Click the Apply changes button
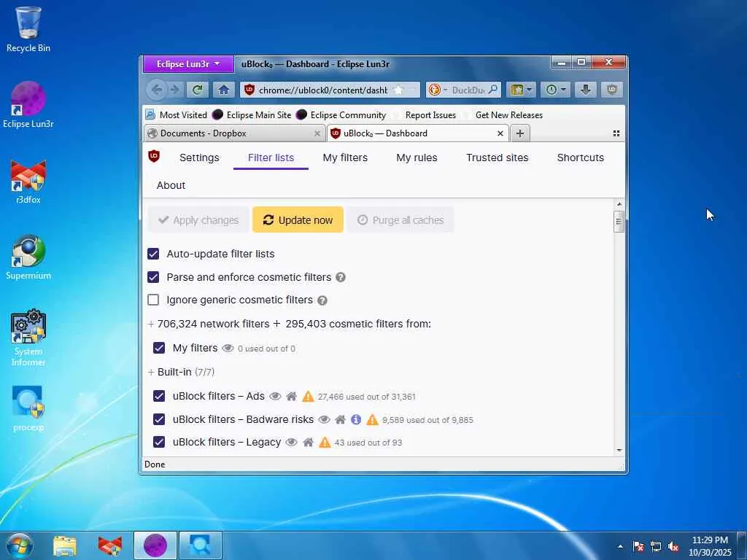 click(x=198, y=220)
